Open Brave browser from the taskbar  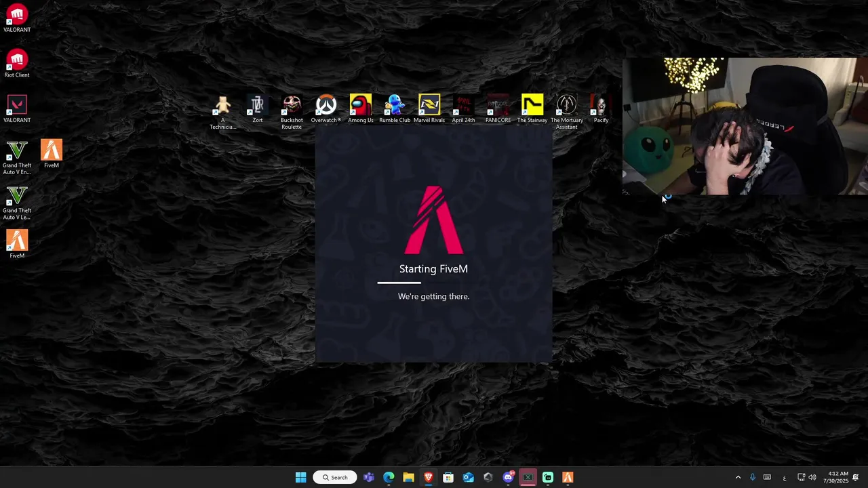click(429, 477)
